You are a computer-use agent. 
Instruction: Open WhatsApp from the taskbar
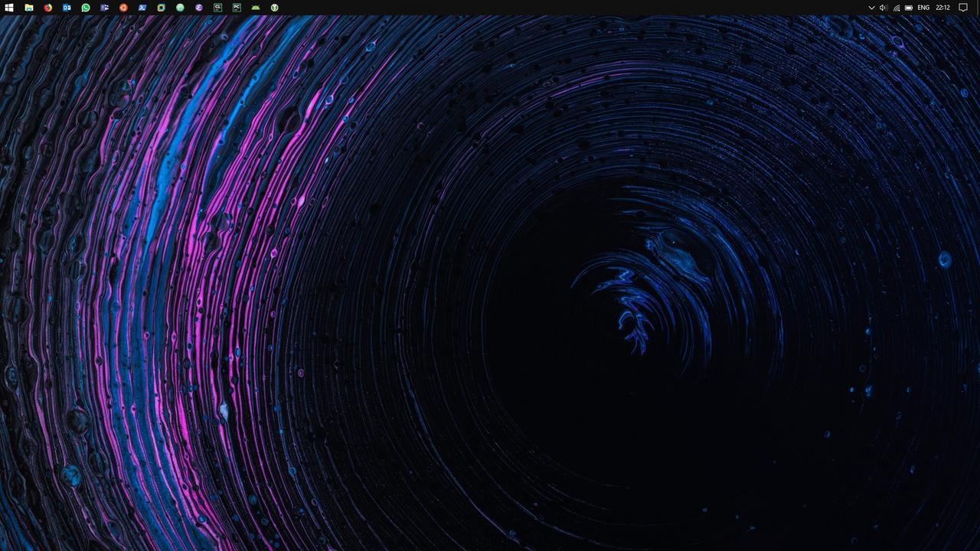pos(86,8)
